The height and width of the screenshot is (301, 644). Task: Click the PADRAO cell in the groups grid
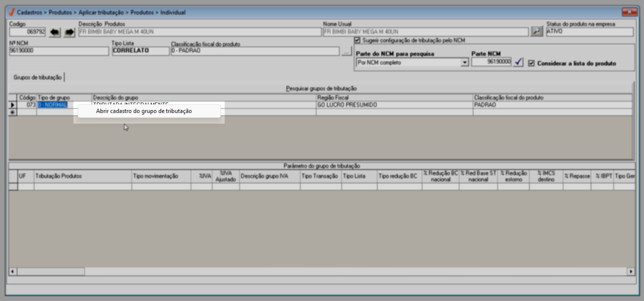pyautogui.click(x=552, y=105)
